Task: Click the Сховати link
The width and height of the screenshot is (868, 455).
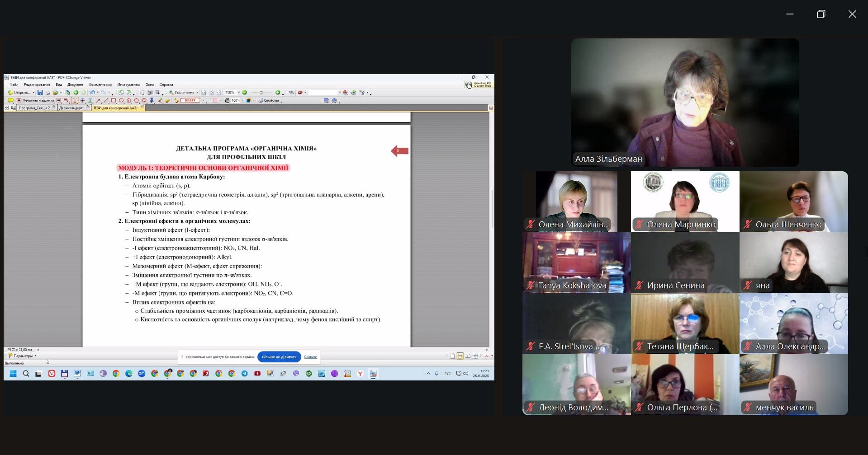Action: click(x=310, y=357)
